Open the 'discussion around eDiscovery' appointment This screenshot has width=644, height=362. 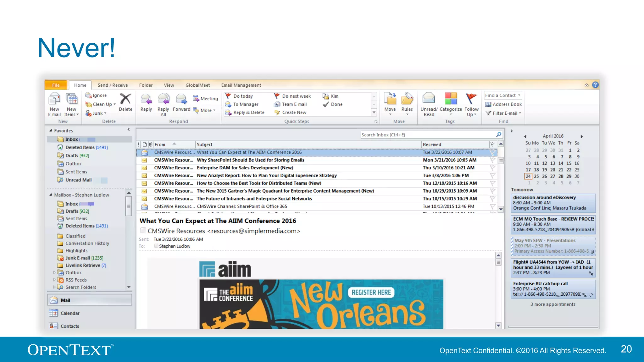coord(553,203)
